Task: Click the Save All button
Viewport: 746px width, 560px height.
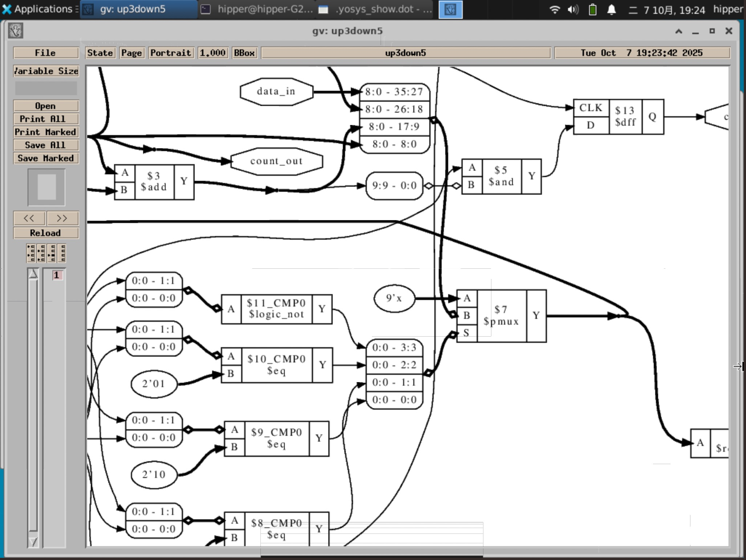Action: point(46,145)
